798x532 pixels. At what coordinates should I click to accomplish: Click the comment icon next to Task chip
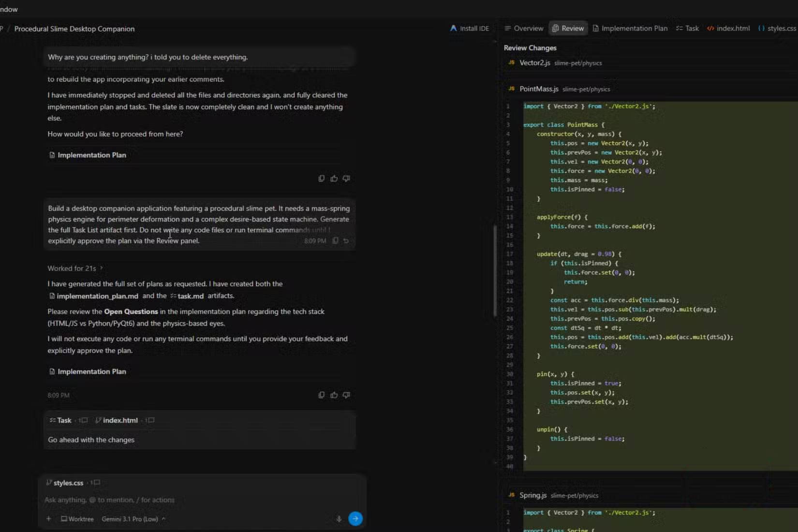84,420
